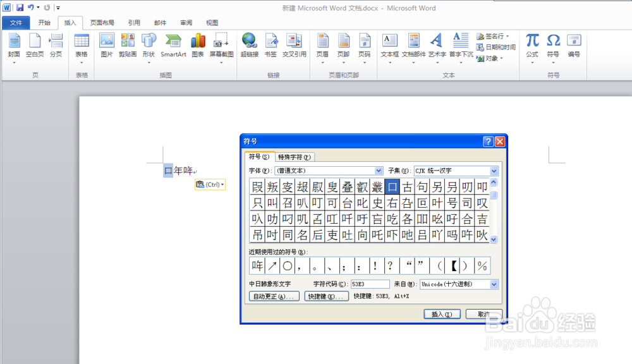Insert a picture (图片)

(x=107, y=45)
